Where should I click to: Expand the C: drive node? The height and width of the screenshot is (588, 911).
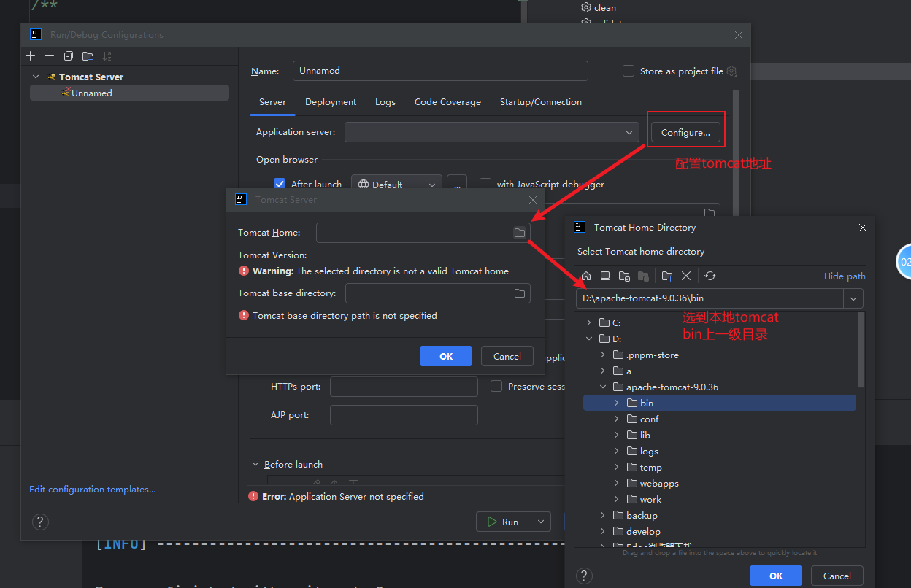pyautogui.click(x=589, y=322)
